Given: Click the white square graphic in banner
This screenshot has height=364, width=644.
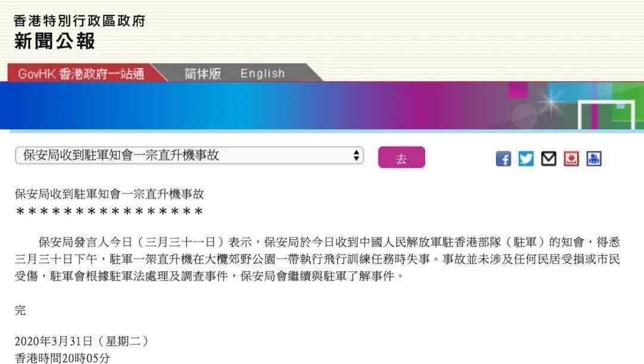Looking at the screenshot, I should point(606,115).
